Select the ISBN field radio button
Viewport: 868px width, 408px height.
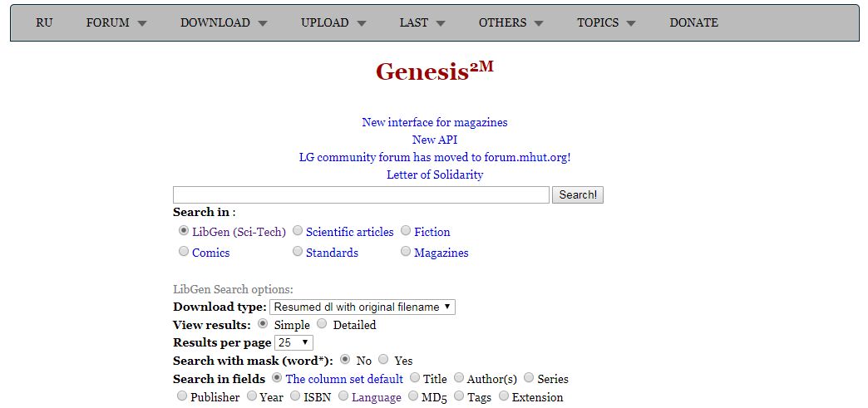(295, 396)
